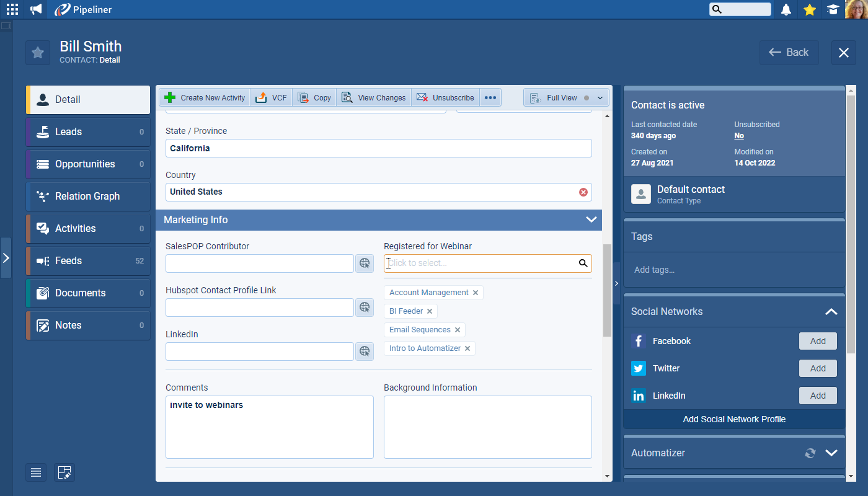Click the favorite star beside Bill Smith
The width and height of the screenshot is (868, 496).
pos(38,53)
